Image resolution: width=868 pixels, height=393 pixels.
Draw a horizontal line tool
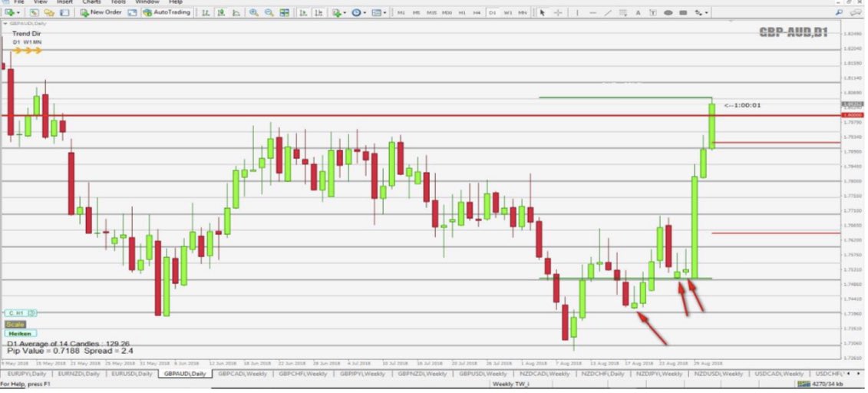(x=593, y=12)
